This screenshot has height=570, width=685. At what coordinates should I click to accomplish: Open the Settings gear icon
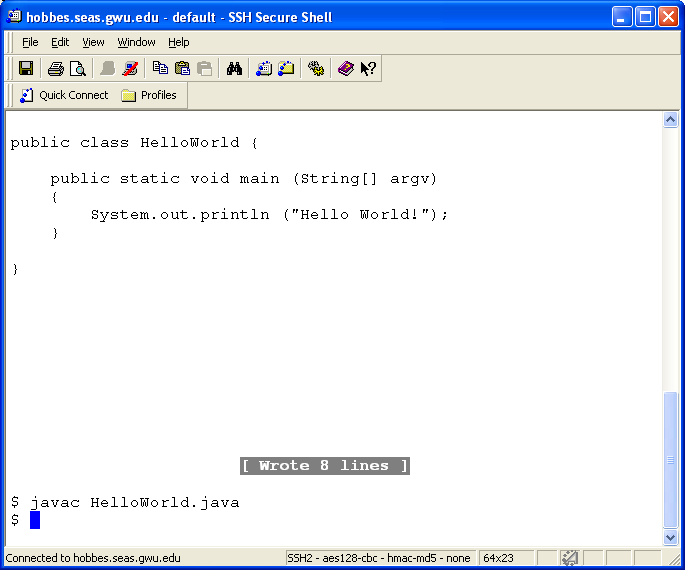(x=316, y=68)
